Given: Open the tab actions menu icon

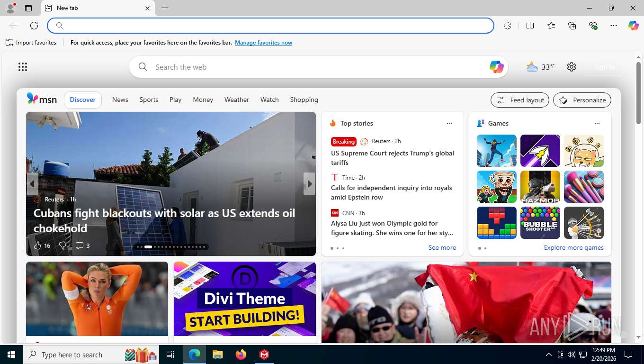Looking at the screenshot, I should click(28, 8).
